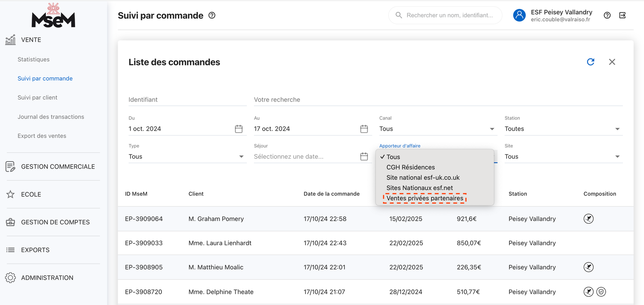The image size is (644, 305).
Task: Click the top search box
Action: [445, 15]
